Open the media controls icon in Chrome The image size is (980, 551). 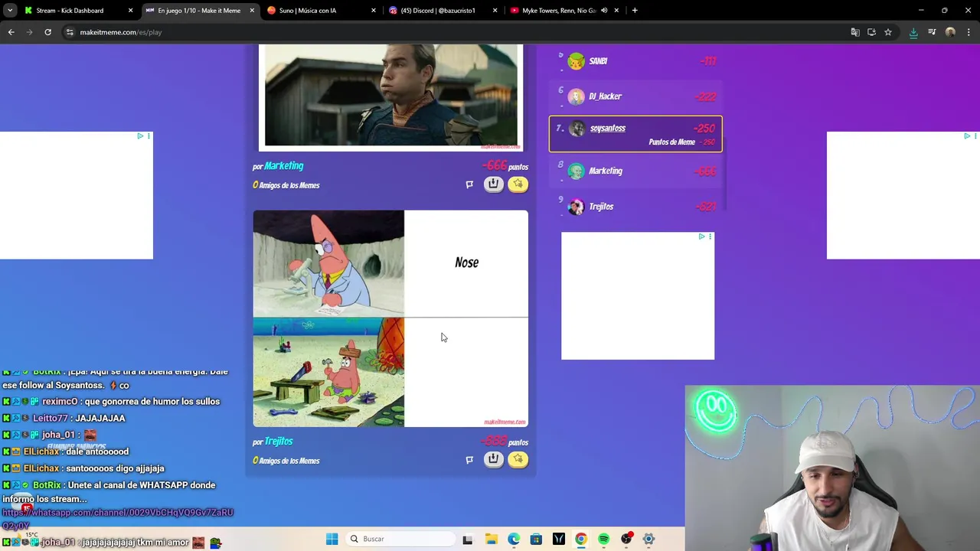tap(932, 32)
